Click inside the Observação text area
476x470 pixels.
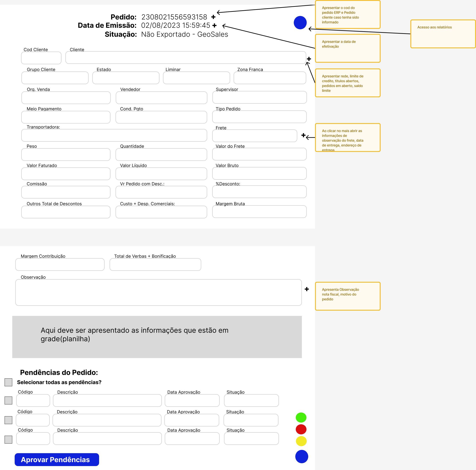pos(158,292)
